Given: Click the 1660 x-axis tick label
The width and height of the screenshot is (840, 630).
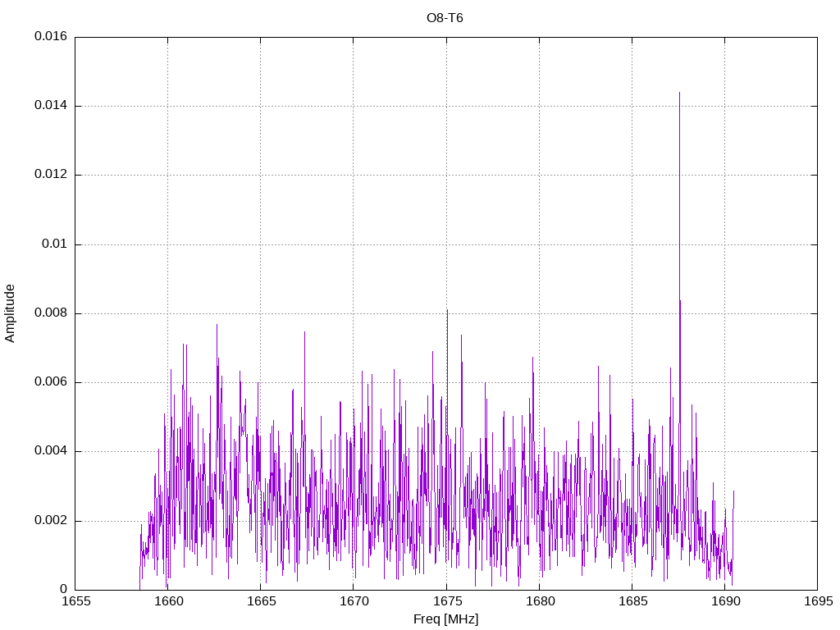Looking at the screenshot, I should [168, 601].
